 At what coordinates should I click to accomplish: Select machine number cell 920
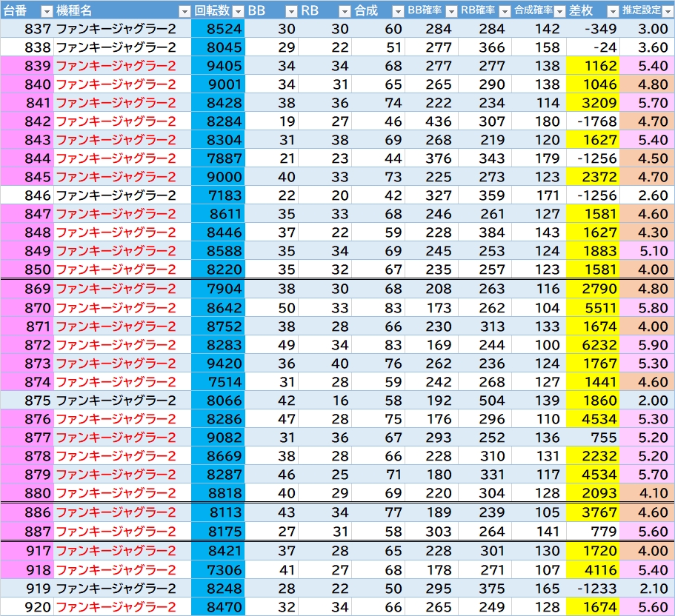pyautogui.click(x=27, y=607)
